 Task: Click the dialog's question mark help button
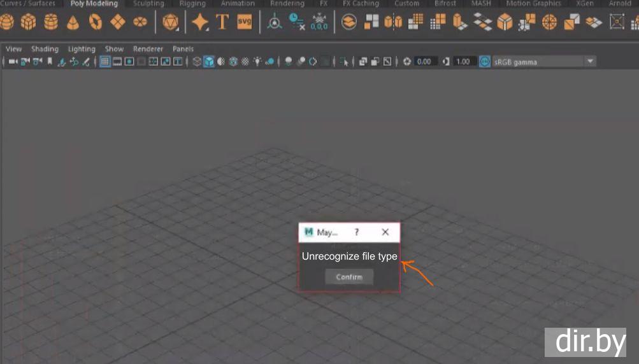click(356, 232)
